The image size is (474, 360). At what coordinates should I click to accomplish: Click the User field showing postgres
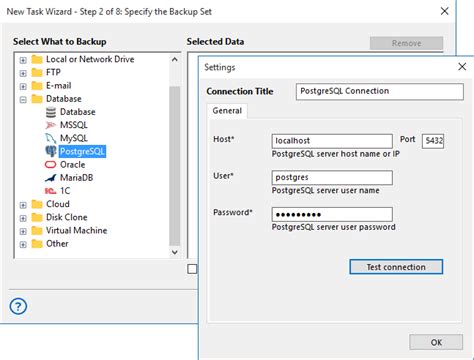click(332, 178)
